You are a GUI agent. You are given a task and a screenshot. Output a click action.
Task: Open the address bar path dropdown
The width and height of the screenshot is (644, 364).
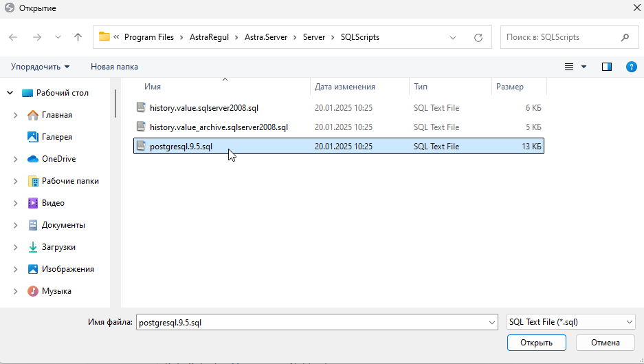[x=452, y=37]
